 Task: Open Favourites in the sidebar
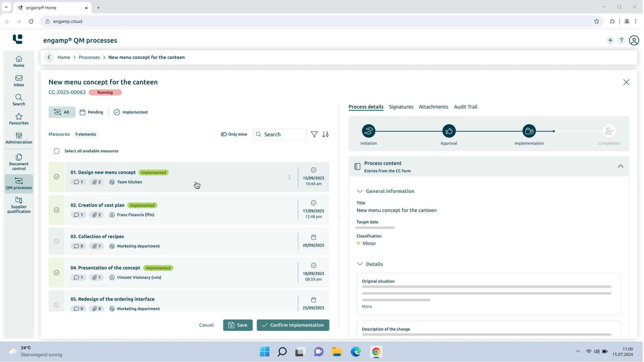(19, 119)
